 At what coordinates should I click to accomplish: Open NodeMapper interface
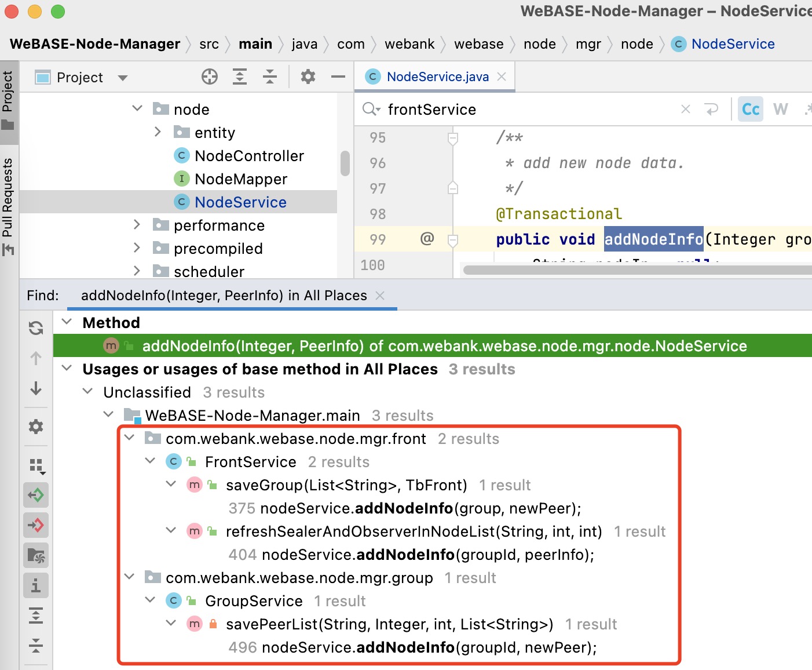point(241,179)
